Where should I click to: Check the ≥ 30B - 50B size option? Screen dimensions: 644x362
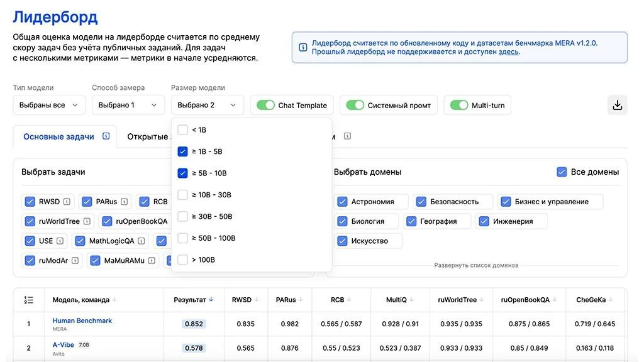tap(183, 216)
